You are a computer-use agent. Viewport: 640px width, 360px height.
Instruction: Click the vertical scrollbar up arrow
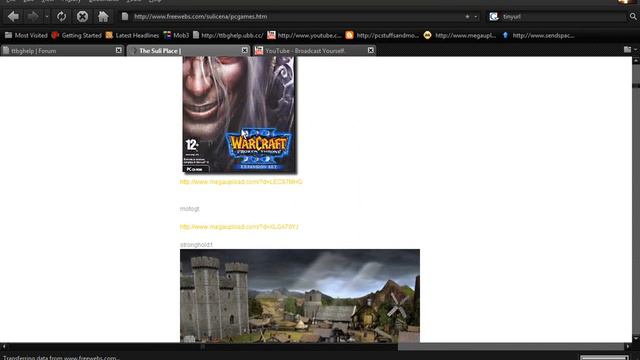pos(636,60)
